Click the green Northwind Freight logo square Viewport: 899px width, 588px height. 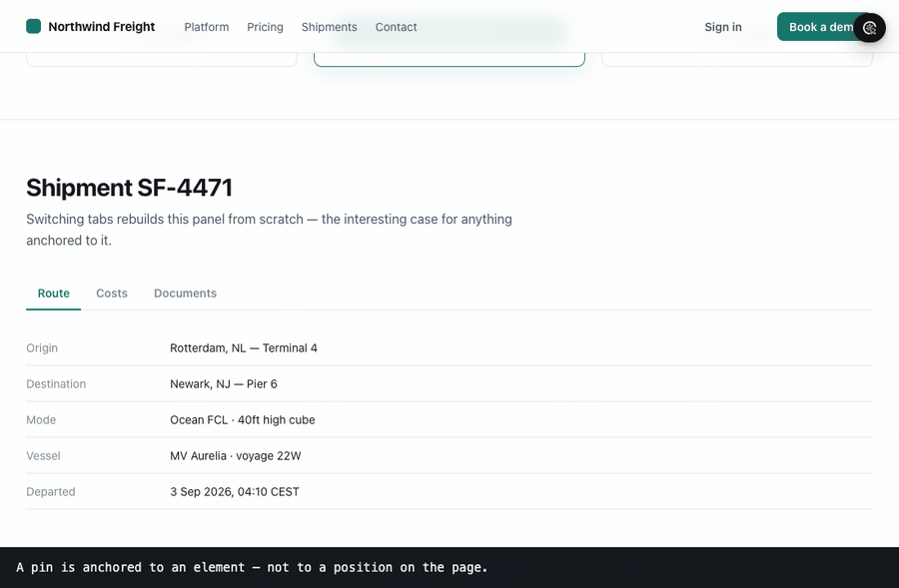[33, 26]
